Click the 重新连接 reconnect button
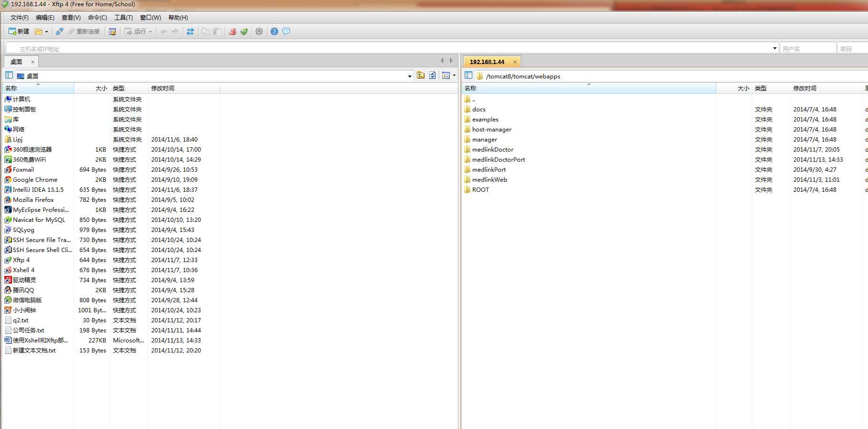 (84, 32)
